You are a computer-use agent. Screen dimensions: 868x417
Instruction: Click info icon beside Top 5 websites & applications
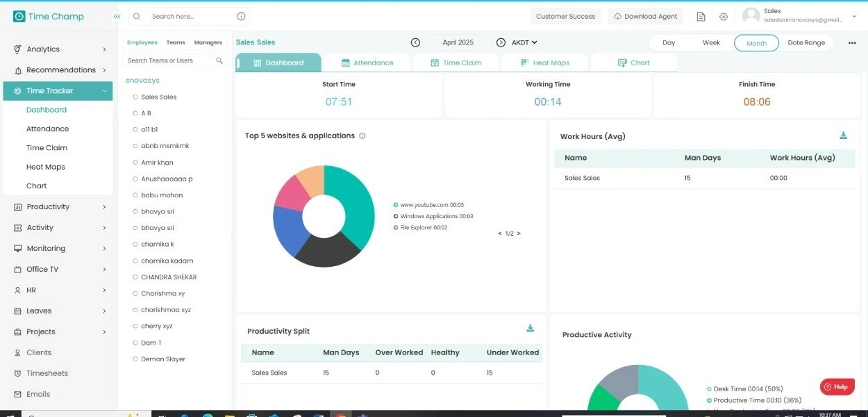(362, 136)
